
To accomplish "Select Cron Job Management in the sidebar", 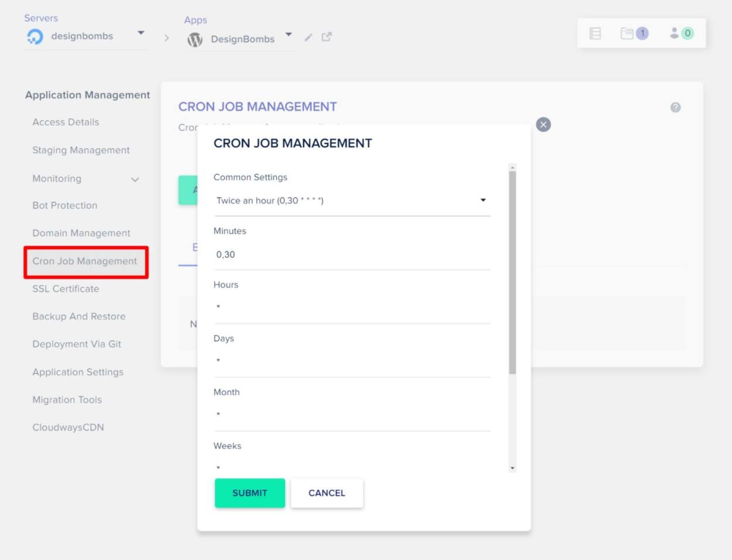I will (x=84, y=261).
